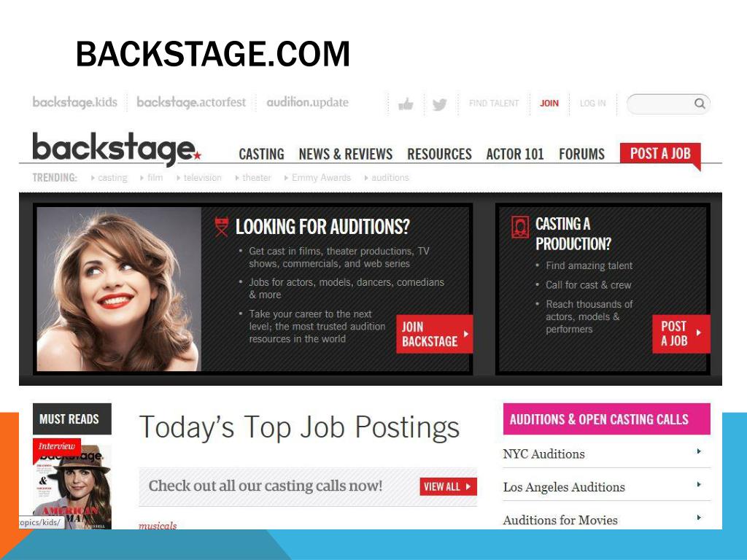Click the Facebook thumbs-up like icon

406,104
